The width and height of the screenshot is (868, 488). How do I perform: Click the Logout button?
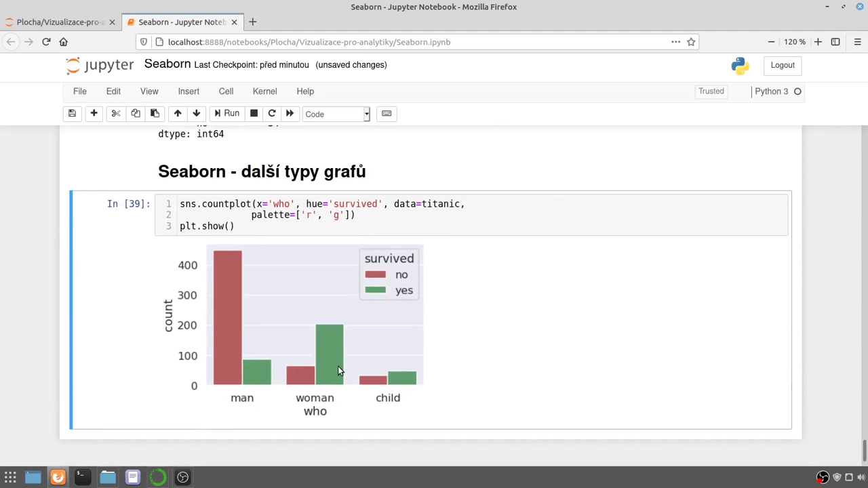point(783,65)
